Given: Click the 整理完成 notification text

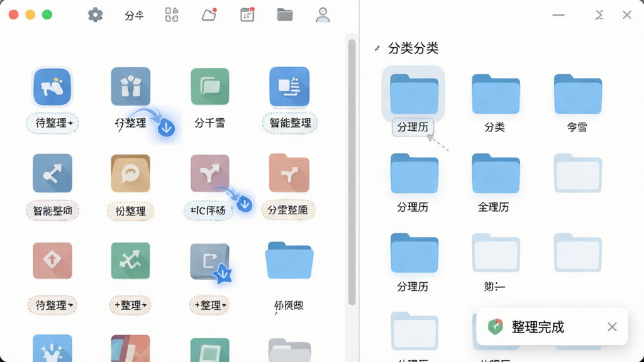Looking at the screenshot, I should (538, 327).
